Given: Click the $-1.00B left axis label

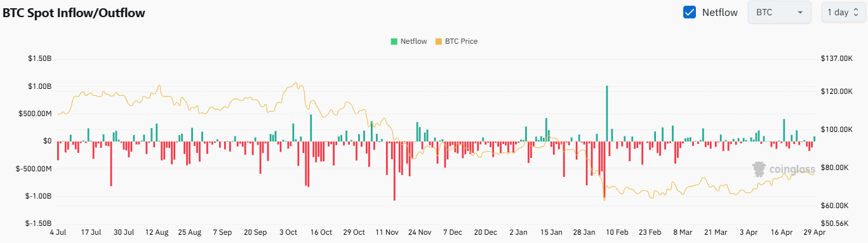Looking at the screenshot, I should (x=38, y=196).
